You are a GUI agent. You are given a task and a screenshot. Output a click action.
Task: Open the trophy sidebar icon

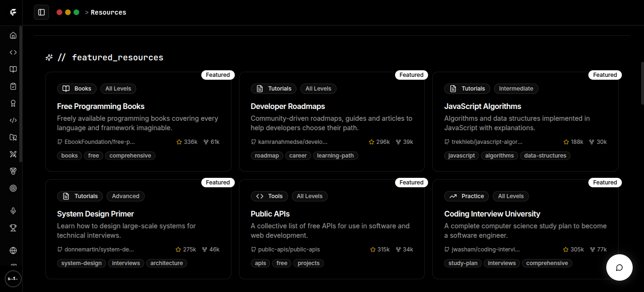[13, 228]
